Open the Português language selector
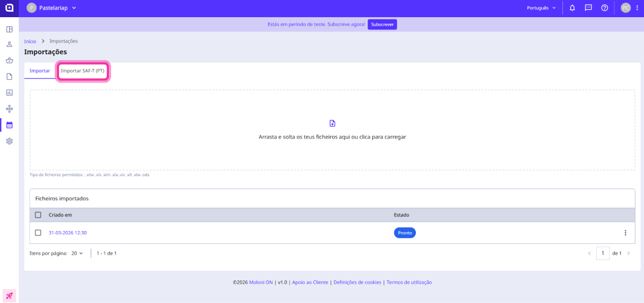Viewport: 644px width, 303px height. (x=541, y=8)
